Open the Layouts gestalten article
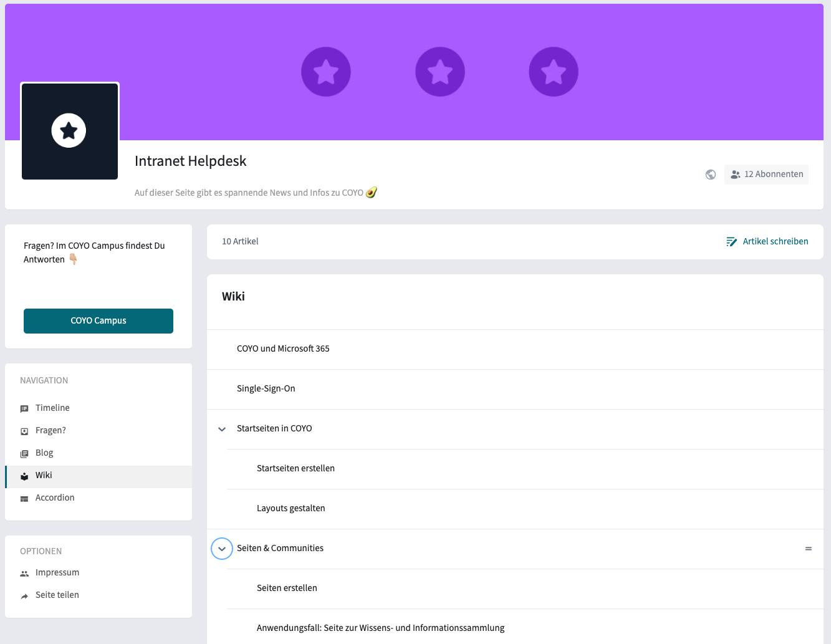831x644 pixels. [x=291, y=509]
